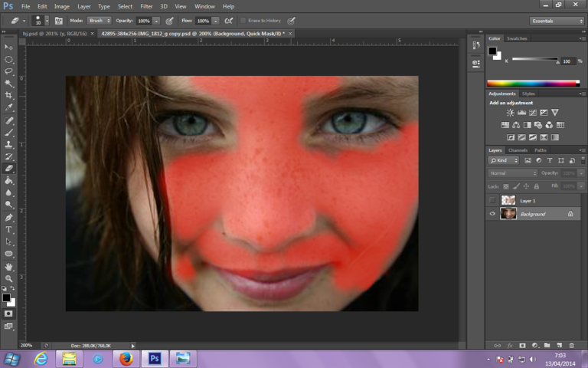Image resolution: width=588 pixels, height=368 pixels.
Task: Switch to the hj.psd document tab
Action: pos(53,34)
